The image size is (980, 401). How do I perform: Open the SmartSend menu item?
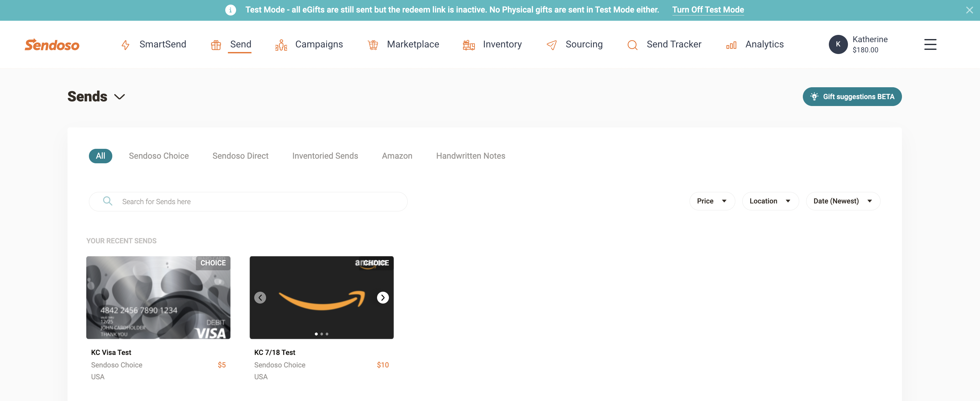coord(162,44)
